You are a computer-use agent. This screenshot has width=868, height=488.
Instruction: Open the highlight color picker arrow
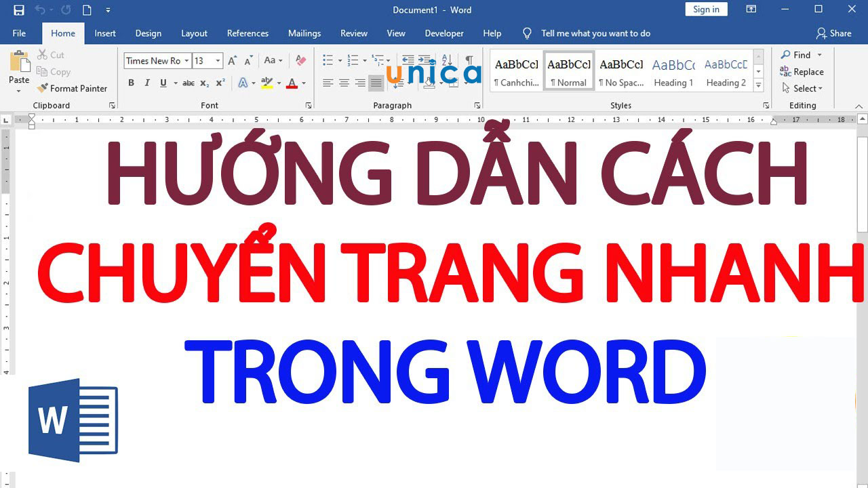(278, 83)
